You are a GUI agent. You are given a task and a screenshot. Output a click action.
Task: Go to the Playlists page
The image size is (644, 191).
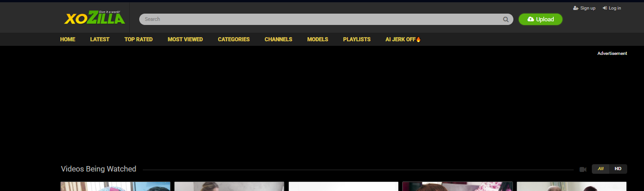pos(356,39)
